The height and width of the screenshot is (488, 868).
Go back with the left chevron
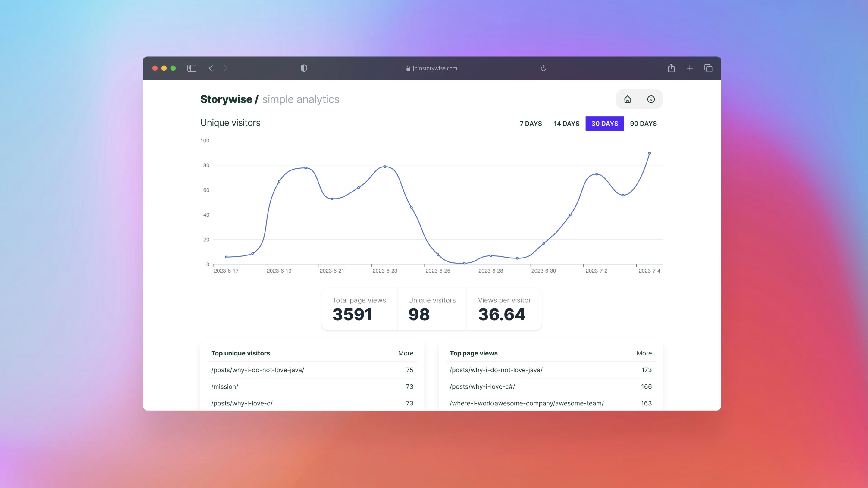coord(211,68)
